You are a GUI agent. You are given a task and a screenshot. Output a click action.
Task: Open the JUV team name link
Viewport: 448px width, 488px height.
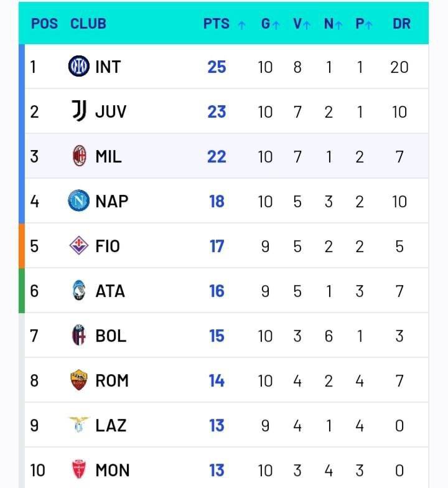[111, 111]
